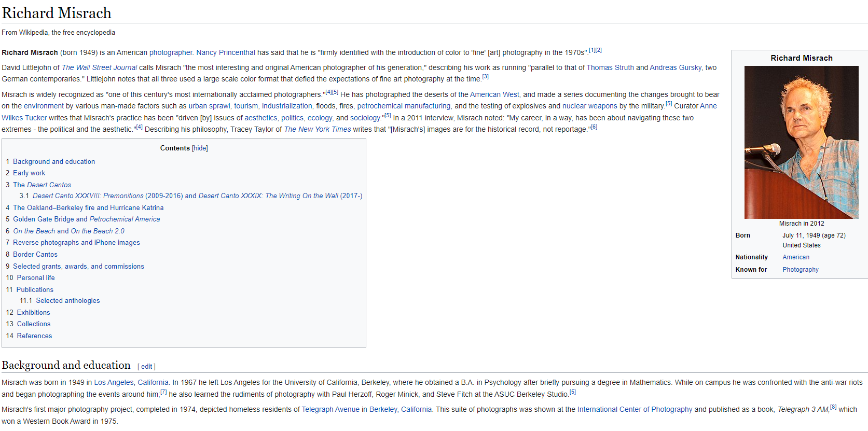Follow the 'ecology' link
This screenshot has width=868, height=431.
[x=320, y=118]
